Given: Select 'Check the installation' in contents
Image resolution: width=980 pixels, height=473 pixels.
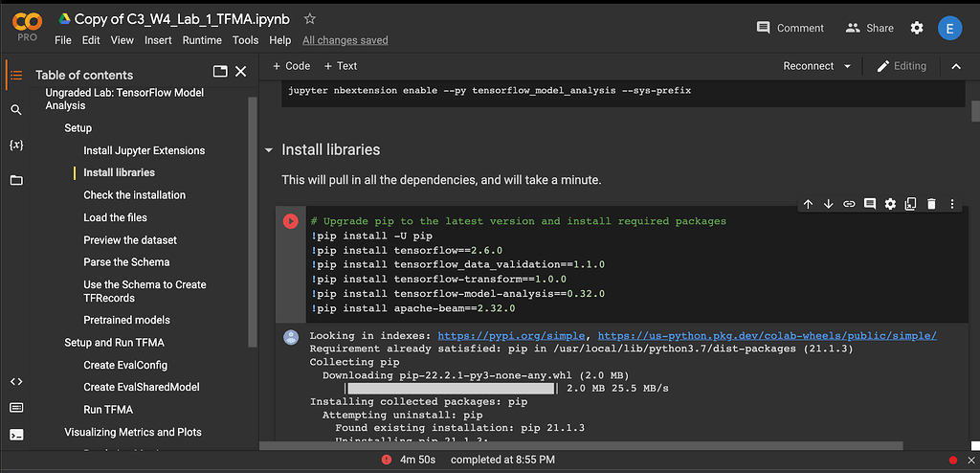Looking at the screenshot, I should (134, 195).
